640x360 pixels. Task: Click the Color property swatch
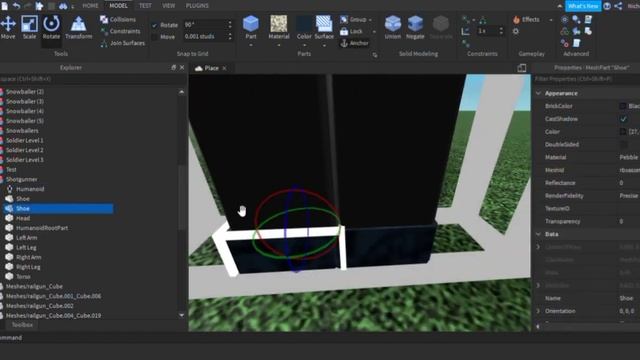(623, 132)
